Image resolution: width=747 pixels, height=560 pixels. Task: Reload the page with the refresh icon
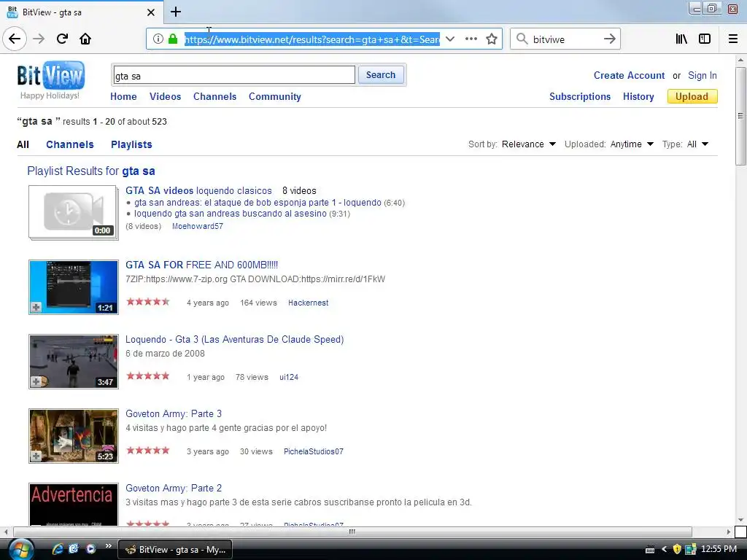pyautogui.click(x=62, y=39)
